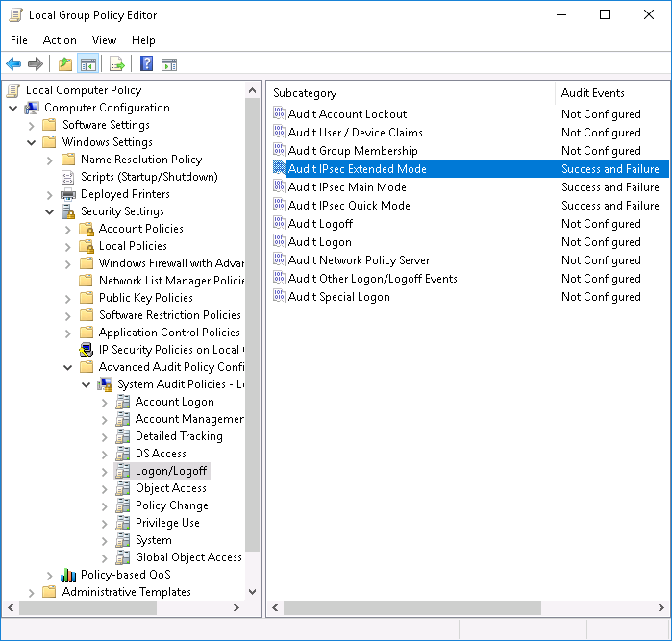Collapse the Windows Settings node
672x641 pixels.
[32, 142]
